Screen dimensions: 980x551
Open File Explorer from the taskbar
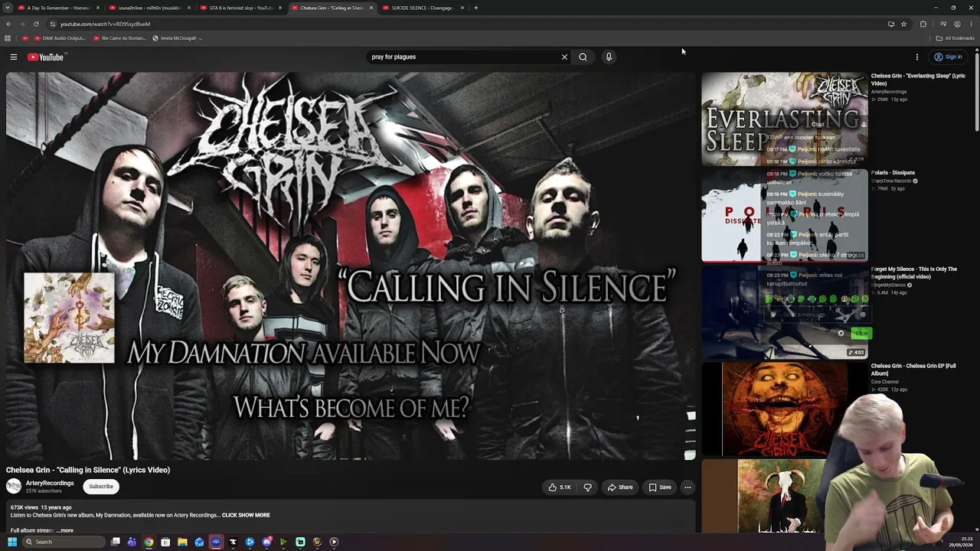tap(182, 542)
